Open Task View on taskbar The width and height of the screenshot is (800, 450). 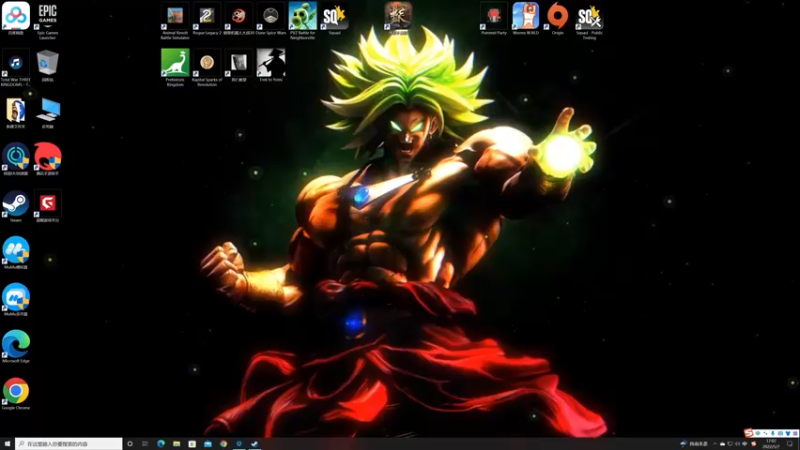coord(145,444)
